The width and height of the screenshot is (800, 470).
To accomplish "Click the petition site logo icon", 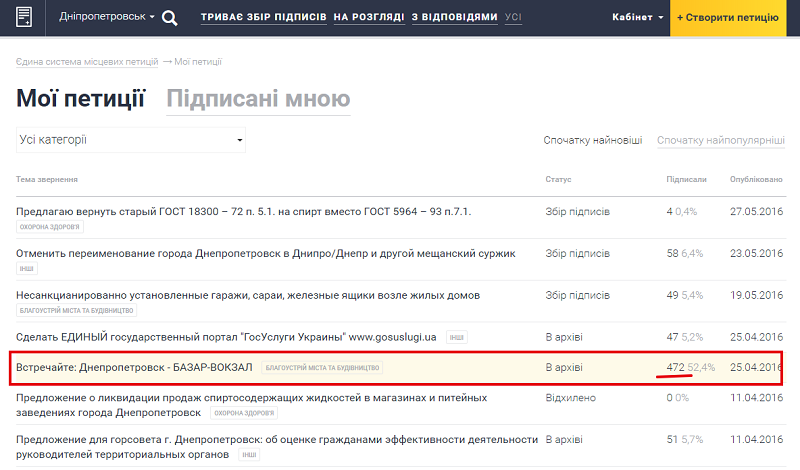I will click(24, 17).
